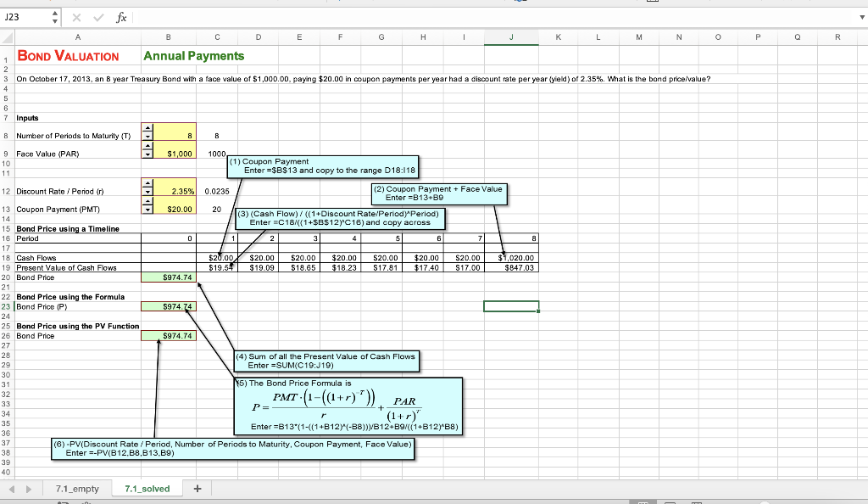Select column J header
Screen dimensions: 868x504
coord(511,37)
